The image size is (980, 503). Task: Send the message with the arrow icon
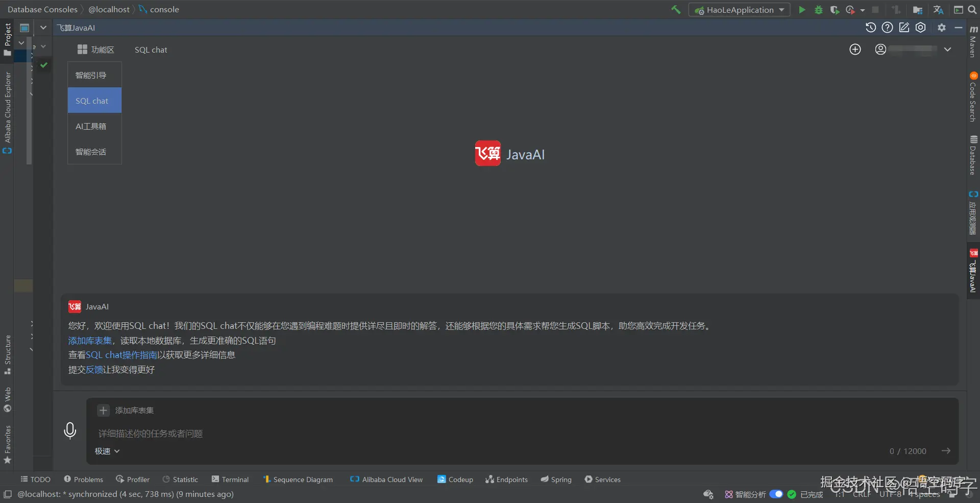(946, 450)
